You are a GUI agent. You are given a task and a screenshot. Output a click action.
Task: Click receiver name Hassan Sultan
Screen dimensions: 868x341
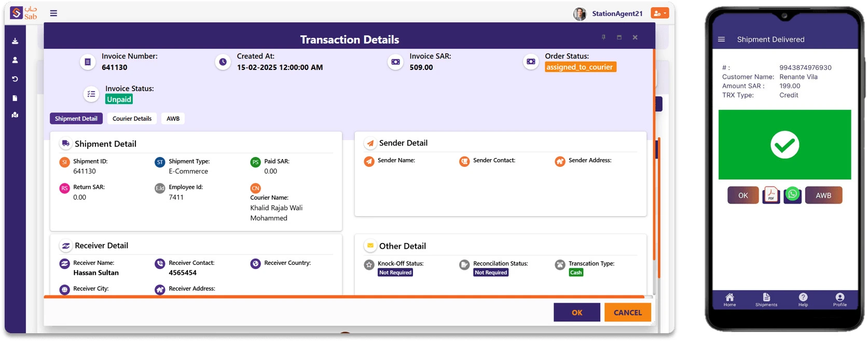tap(96, 273)
